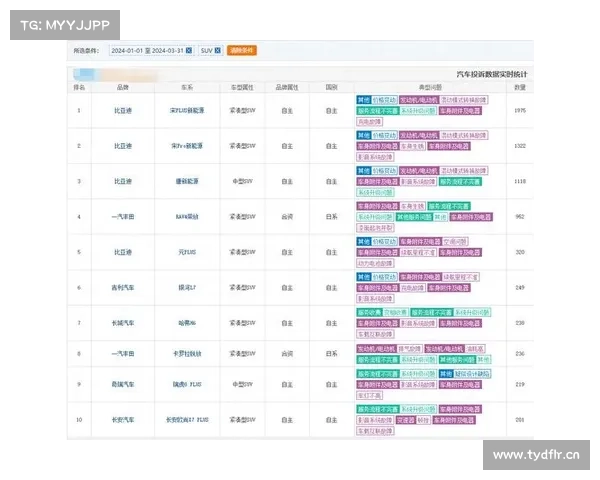Click the orange clear-conditions button
This screenshot has width=600, height=480.
(241, 51)
